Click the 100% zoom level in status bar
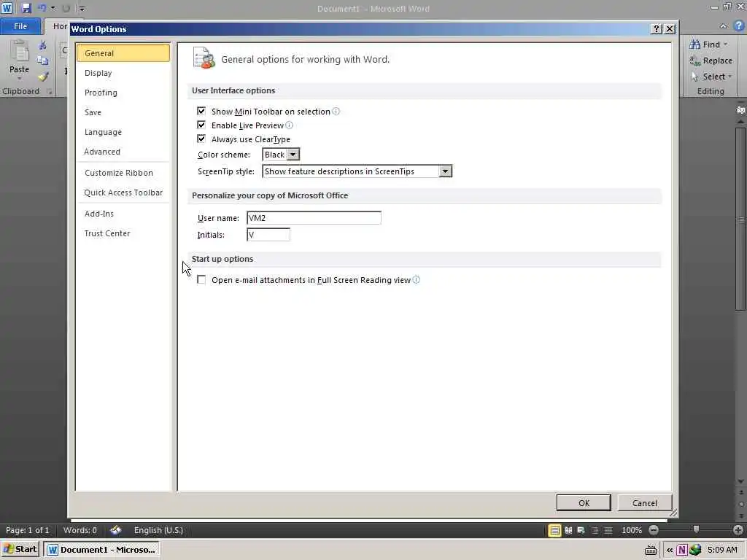 pyautogui.click(x=631, y=530)
